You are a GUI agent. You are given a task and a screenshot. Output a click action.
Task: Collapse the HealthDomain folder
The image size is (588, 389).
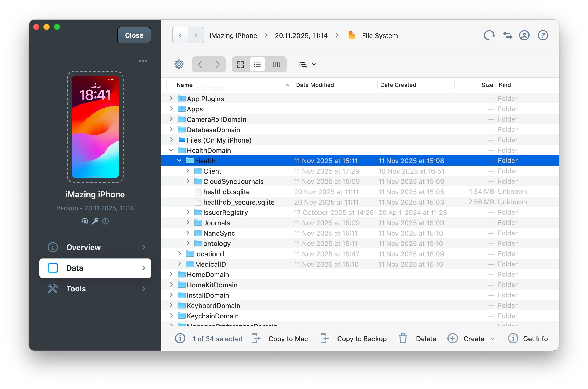pos(171,150)
